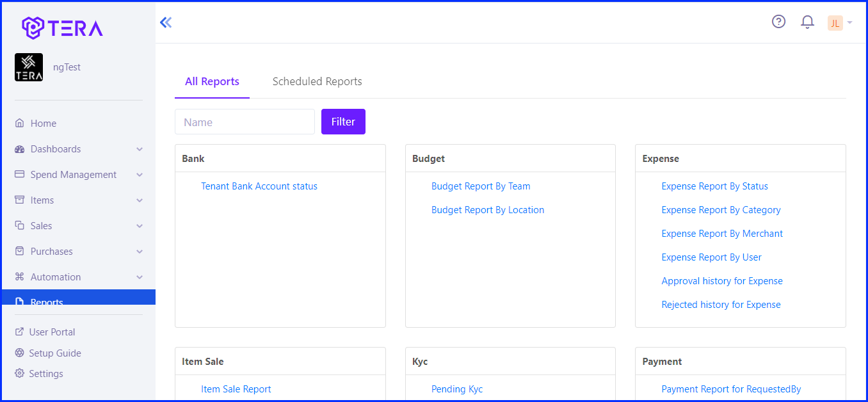868x402 pixels.
Task: Click the Home house icon
Action: click(20, 123)
